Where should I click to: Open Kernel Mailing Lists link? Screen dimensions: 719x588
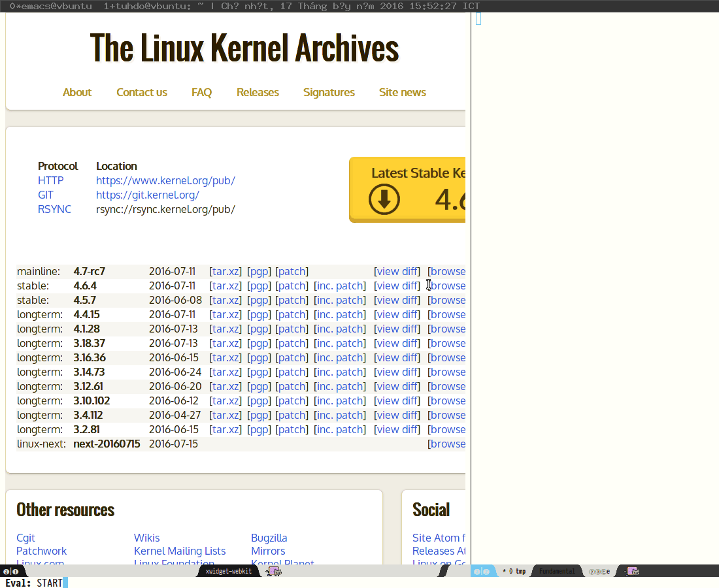tap(180, 551)
